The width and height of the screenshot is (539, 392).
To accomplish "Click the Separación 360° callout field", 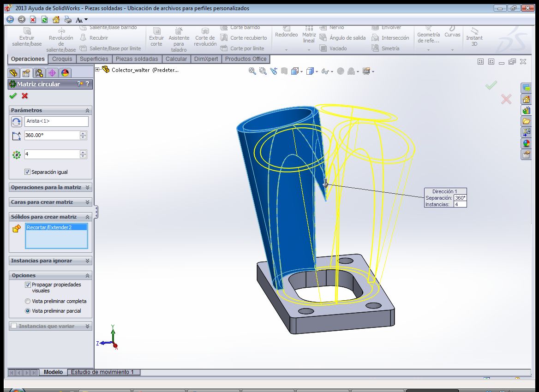I will tap(460, 198).
